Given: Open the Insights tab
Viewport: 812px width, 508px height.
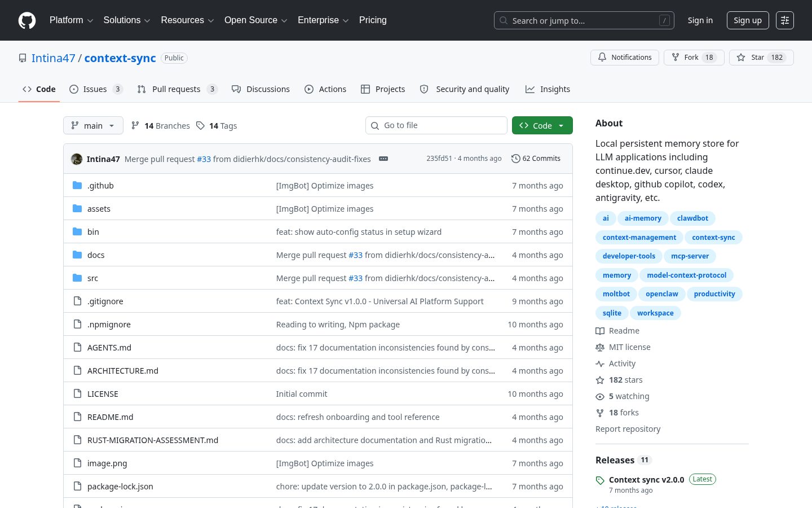Looking at the screenshot, I should pos(548,89).
